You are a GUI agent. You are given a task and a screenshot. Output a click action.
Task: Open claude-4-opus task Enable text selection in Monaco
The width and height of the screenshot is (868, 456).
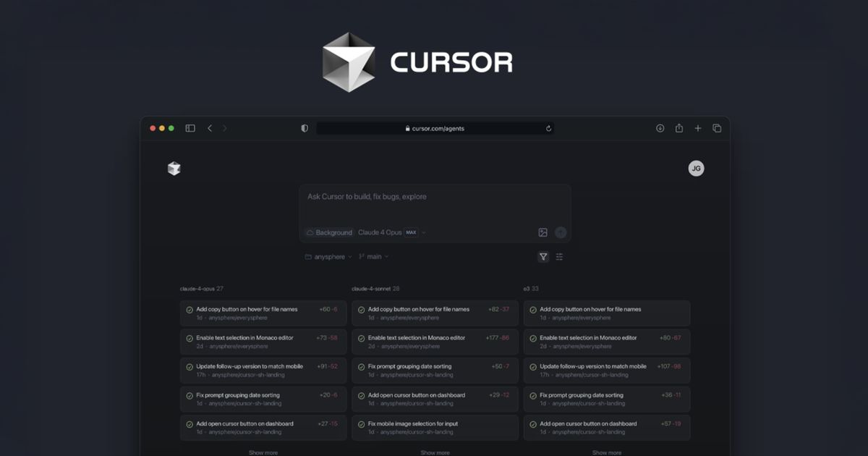click(x=263, y=342)
